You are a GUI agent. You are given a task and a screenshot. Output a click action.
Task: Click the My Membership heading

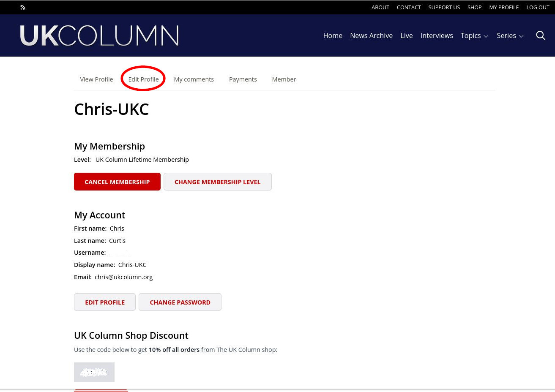[x=109, y=146]
